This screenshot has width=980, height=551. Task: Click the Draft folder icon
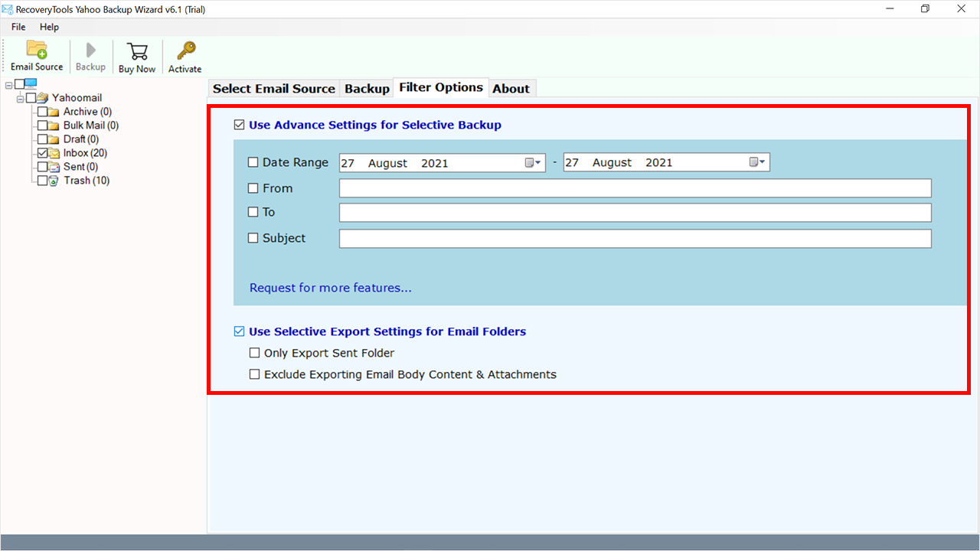[54, 139]
